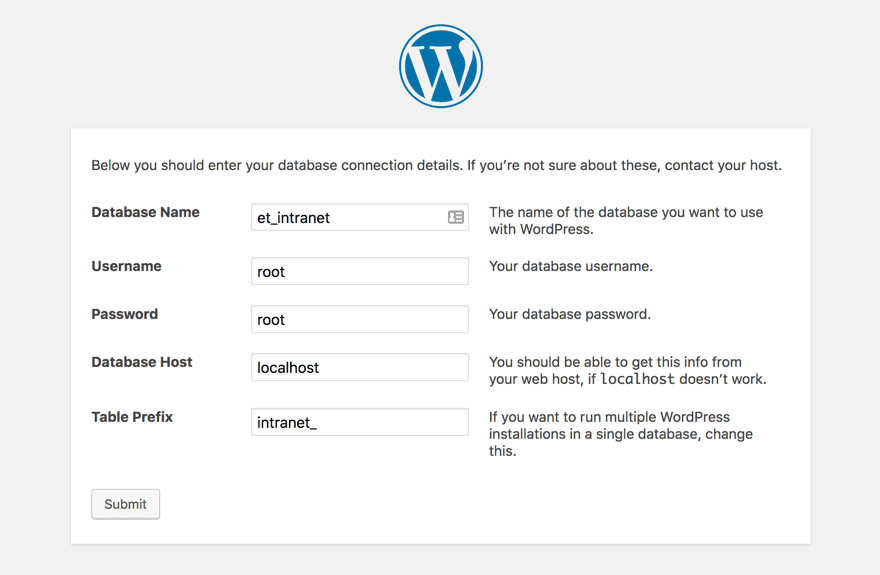Image resolution: width=880 pixels, height=575 pixels.
Task: Click the description 'The name of the database'
Action: (x=626, y=220)
